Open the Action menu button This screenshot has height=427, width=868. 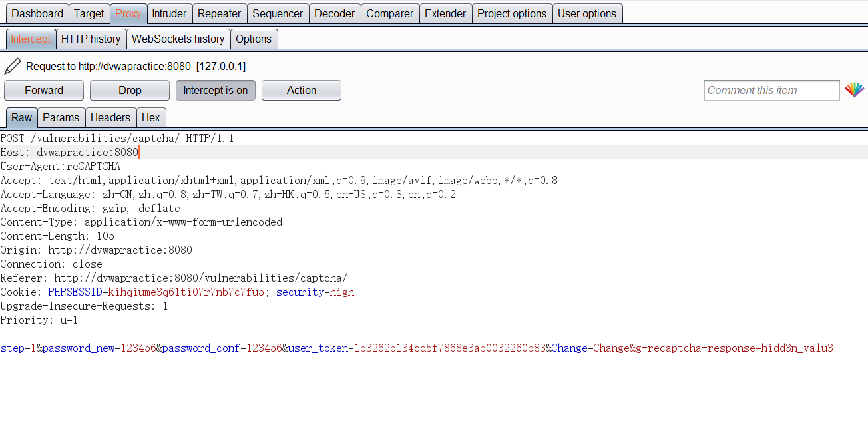click(302, 90)
